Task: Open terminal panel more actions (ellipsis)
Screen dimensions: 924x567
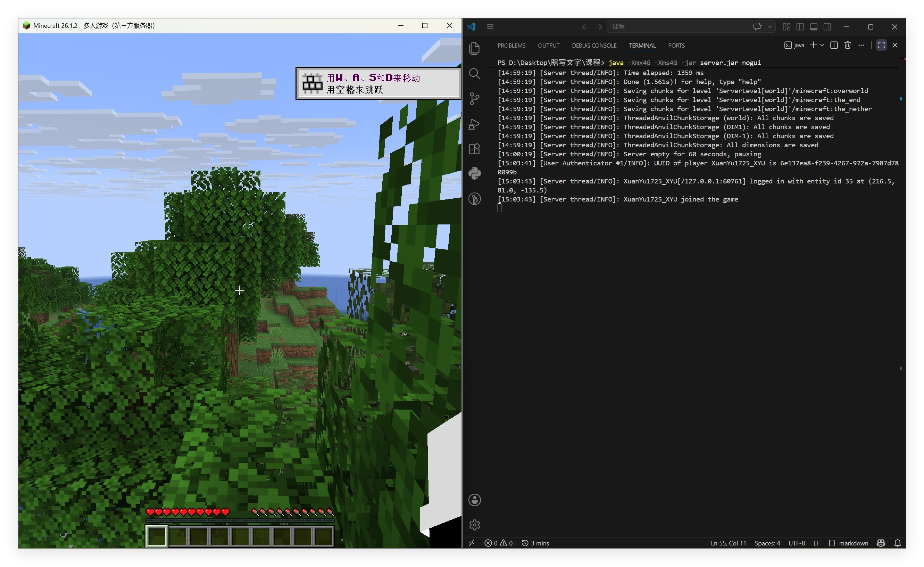Action: (861, 45)
